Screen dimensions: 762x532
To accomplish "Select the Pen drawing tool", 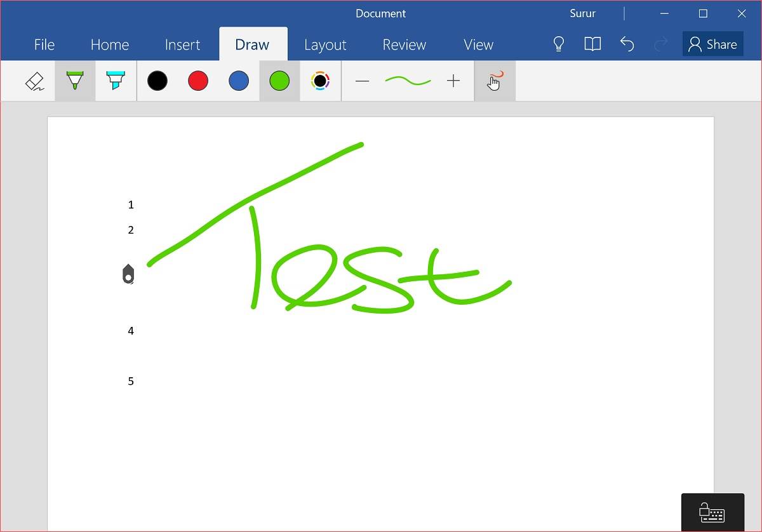I will [x=75, y=81].
